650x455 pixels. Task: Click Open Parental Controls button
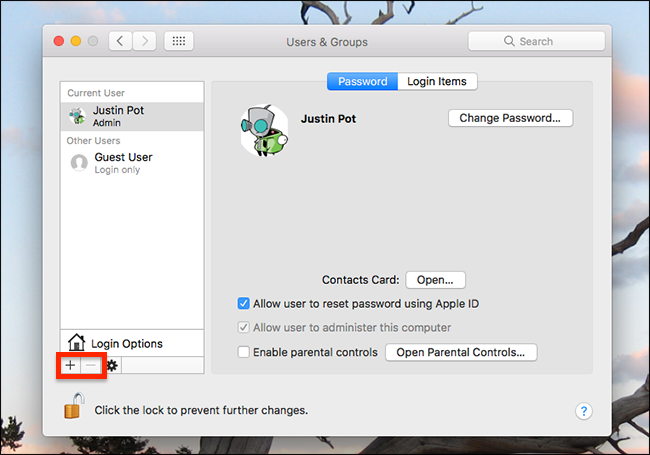coord(461,352)
